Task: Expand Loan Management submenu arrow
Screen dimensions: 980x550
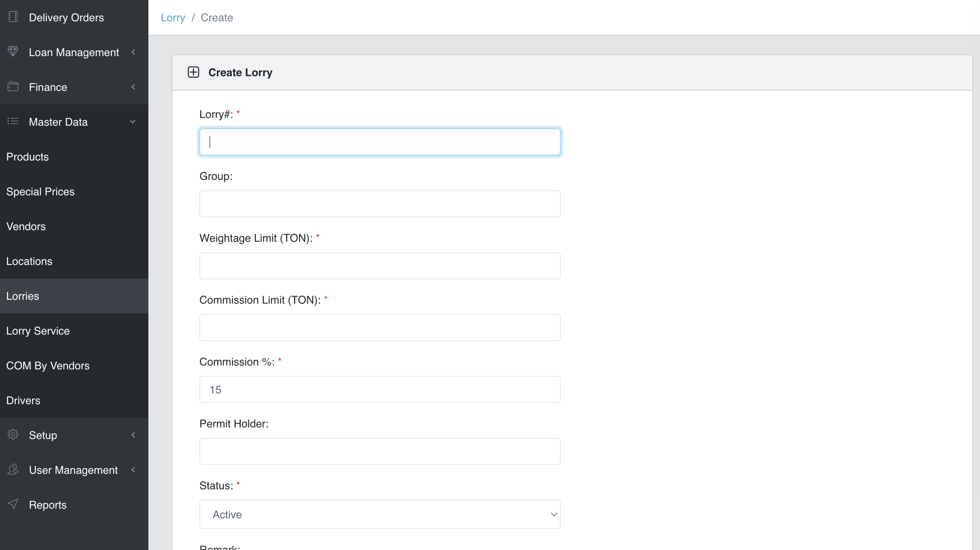Action: (x=133, y=52)
